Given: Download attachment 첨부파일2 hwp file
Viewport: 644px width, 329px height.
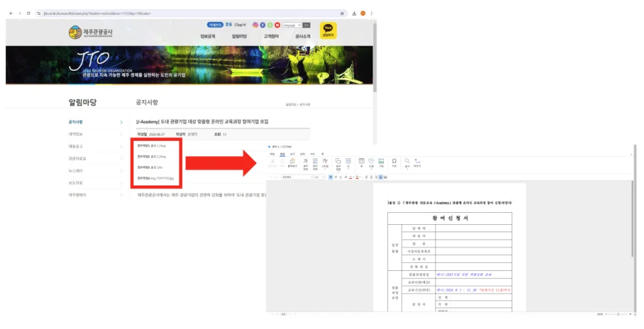Looking at the screenshot, I should [152, 156].
